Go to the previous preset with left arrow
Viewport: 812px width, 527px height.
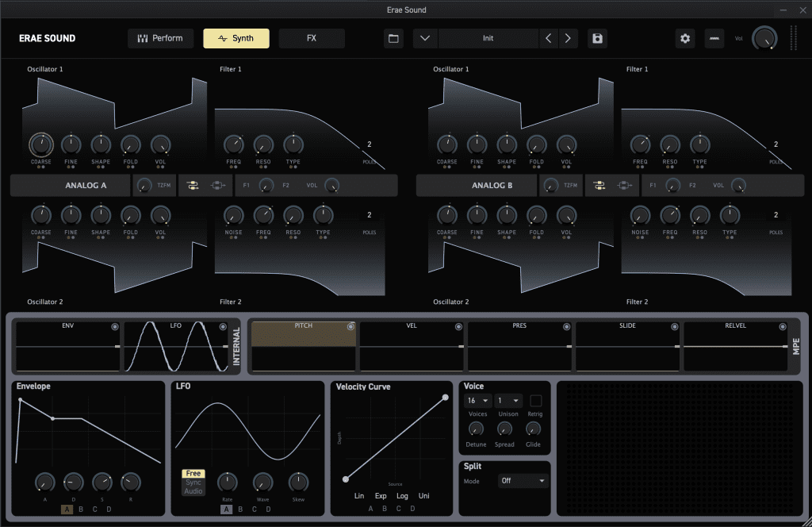pyautogui.click(x=549, y=38)
